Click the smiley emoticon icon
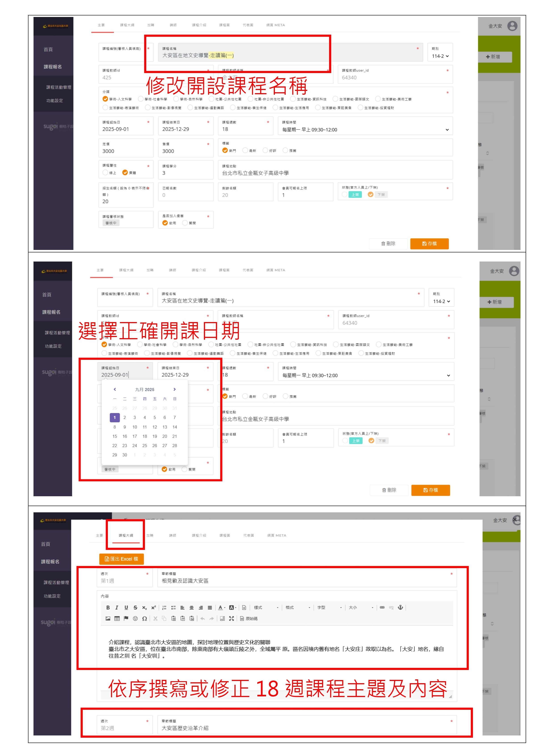 tap(135, 618)
